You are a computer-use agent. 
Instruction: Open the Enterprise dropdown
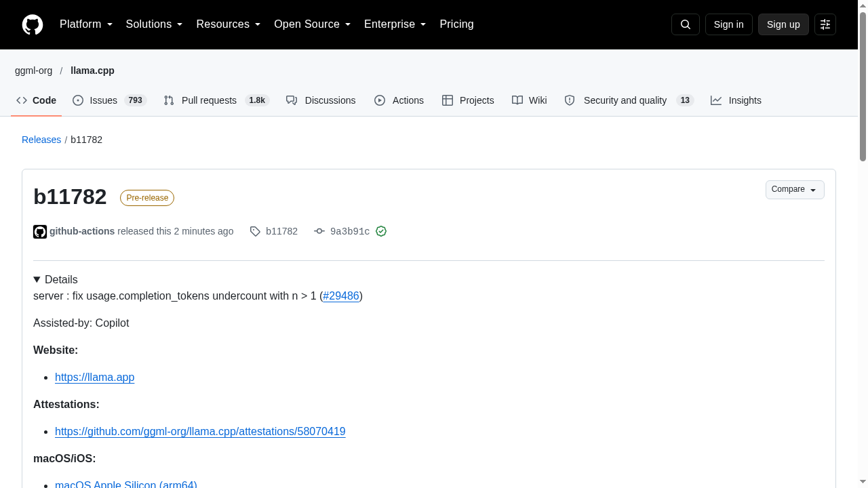[x=395, y=24]
